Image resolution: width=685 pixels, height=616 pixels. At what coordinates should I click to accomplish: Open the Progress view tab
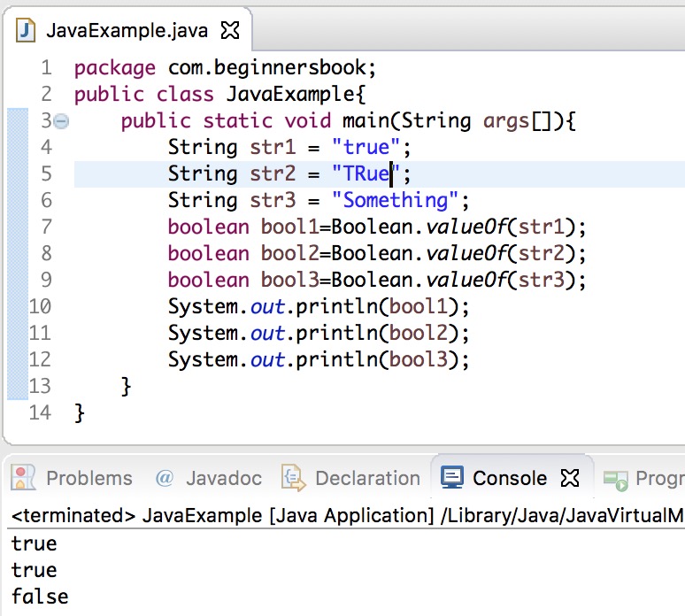(643, 478)
